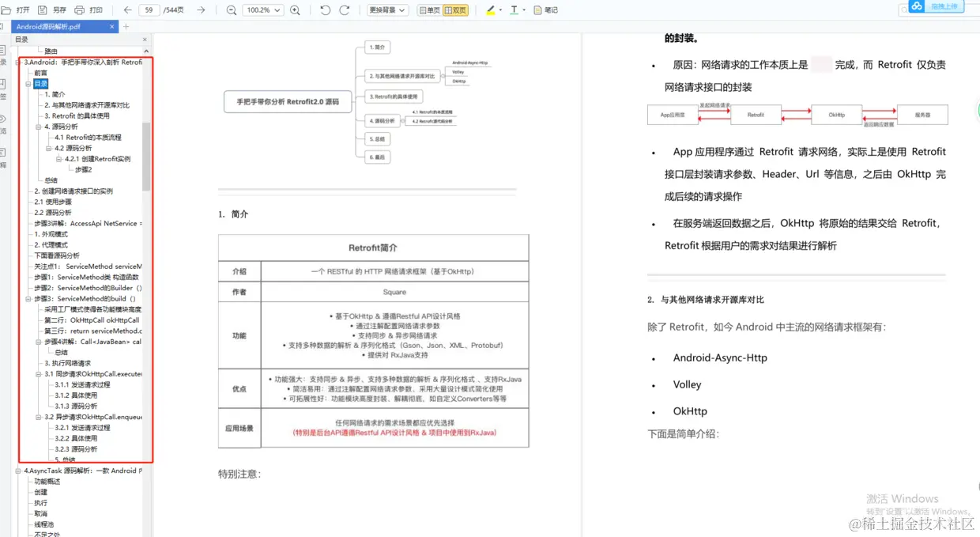The width and height of the screenshot is (980, 537).
Task: Click the Retrofit简介 table image
Action: pos(373,342)
